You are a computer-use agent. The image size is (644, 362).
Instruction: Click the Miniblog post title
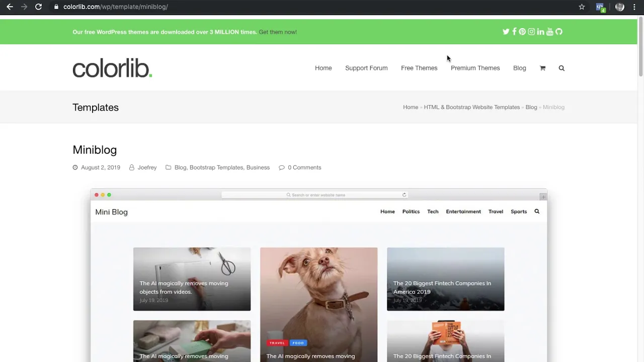[95, 150]
